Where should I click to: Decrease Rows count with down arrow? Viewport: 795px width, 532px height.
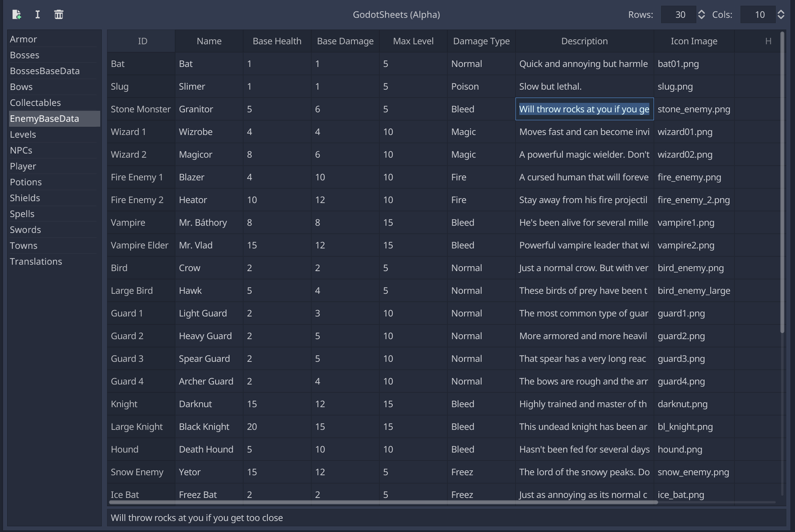point(701,17)
